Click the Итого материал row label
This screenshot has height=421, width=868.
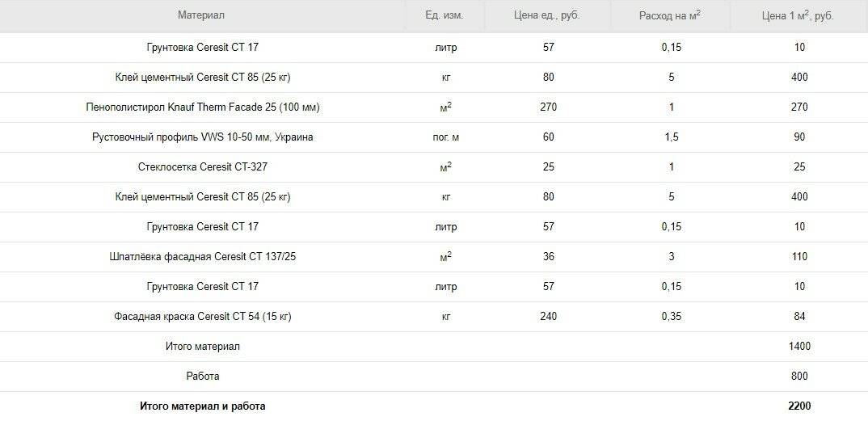coord(202,347)
